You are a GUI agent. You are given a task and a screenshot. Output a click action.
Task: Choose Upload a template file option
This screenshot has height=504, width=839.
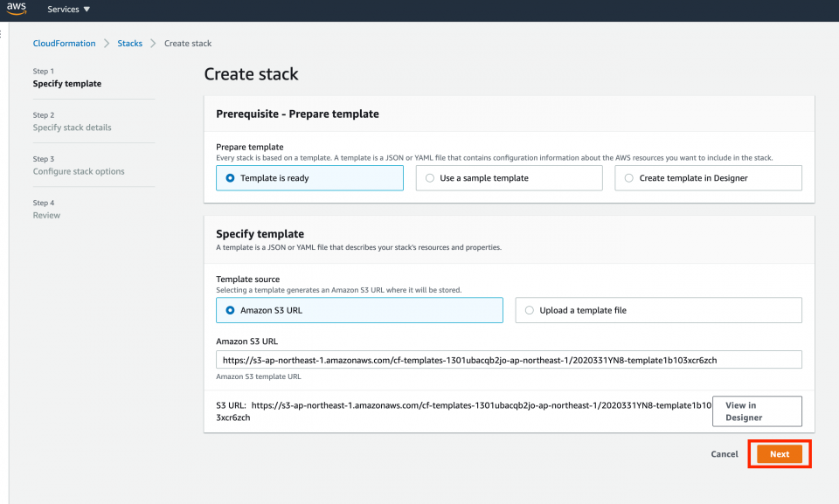click(658, 310)
